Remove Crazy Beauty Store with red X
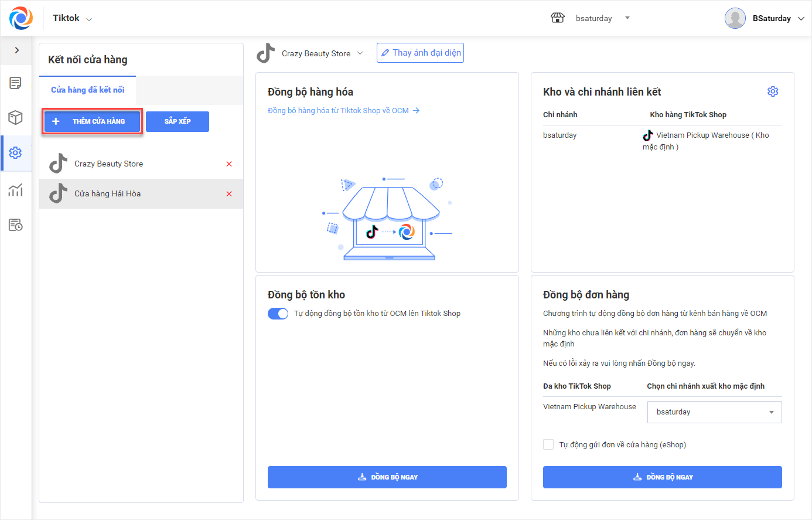This screenshot has width=812, height=520. (x=229, y=164)
